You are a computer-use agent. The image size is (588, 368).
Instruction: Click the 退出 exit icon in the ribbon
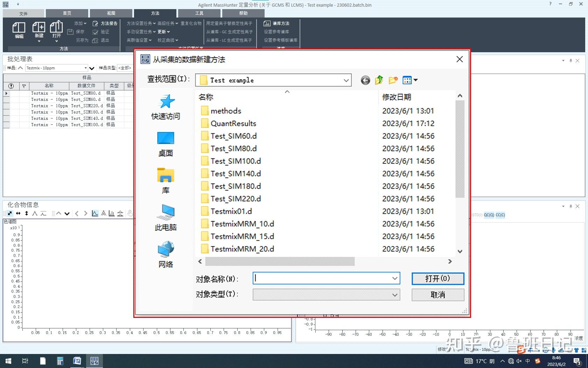pos(95,40)
